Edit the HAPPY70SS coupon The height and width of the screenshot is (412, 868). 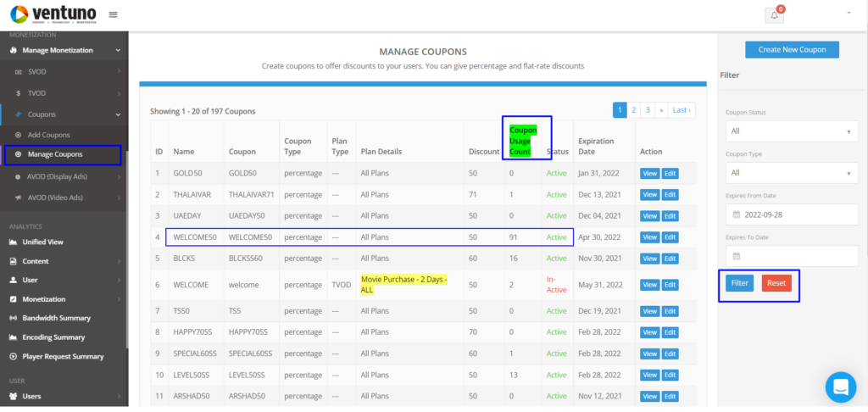[x=670, y=332]
